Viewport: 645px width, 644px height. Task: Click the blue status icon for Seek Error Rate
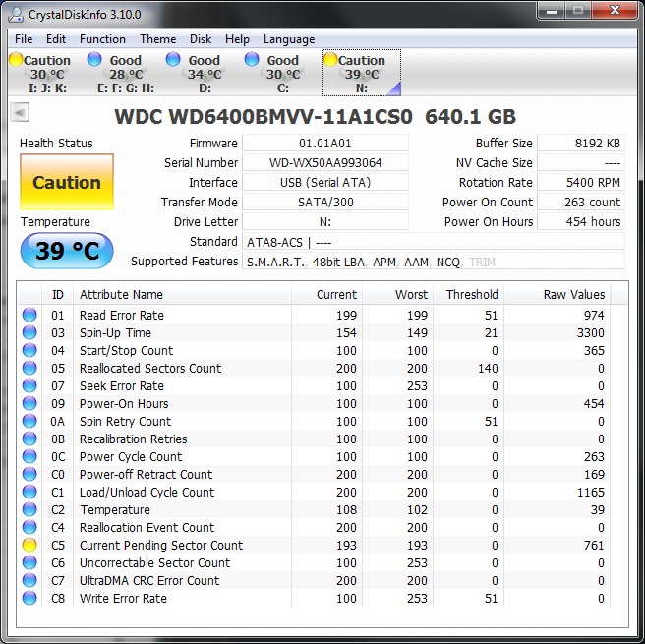tap(29, 385)
